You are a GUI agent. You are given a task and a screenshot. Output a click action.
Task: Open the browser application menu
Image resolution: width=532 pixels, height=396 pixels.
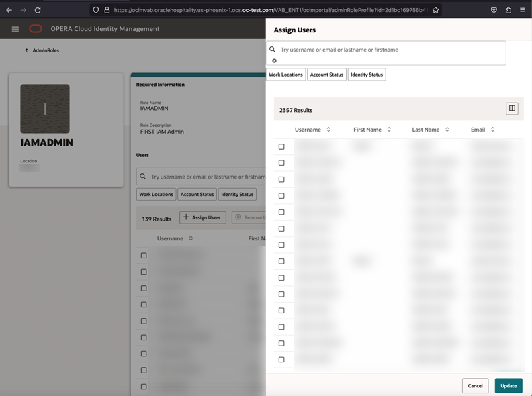(x=523, y=10)
